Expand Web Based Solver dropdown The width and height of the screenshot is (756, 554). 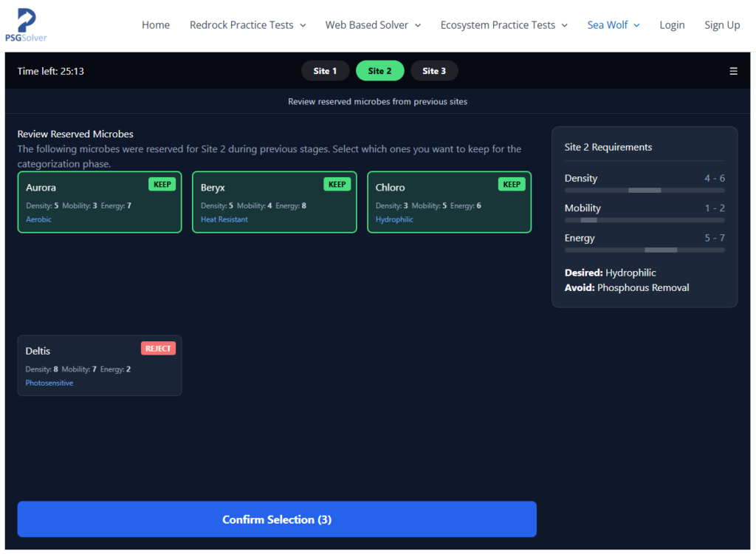tap(373, 25)
